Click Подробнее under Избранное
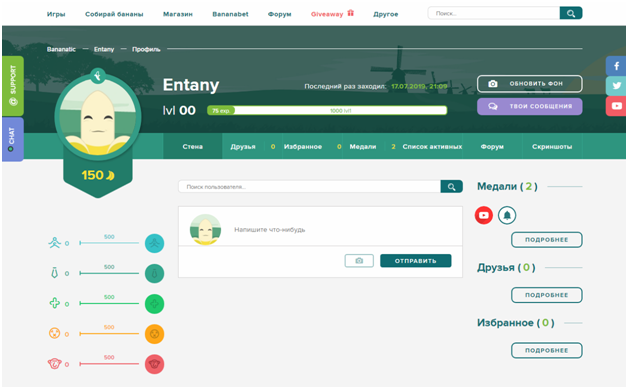Screen dimensions: 628x389 click(547, 350)
